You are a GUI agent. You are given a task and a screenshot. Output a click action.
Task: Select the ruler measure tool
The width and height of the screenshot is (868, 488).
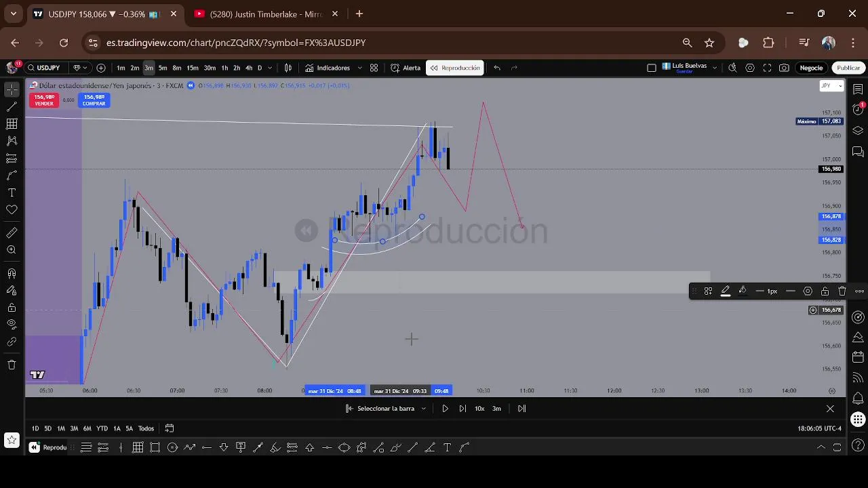click(x=12, y=232)
